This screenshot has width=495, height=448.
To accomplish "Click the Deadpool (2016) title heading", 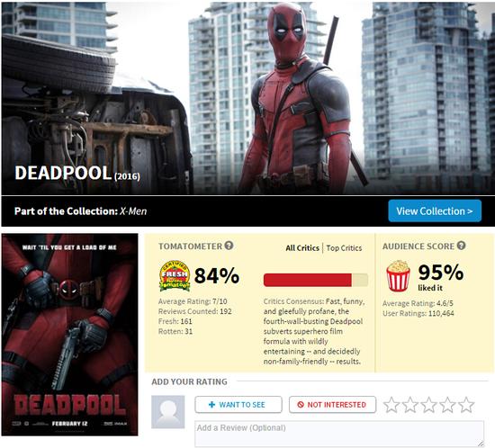I will 77,174.
